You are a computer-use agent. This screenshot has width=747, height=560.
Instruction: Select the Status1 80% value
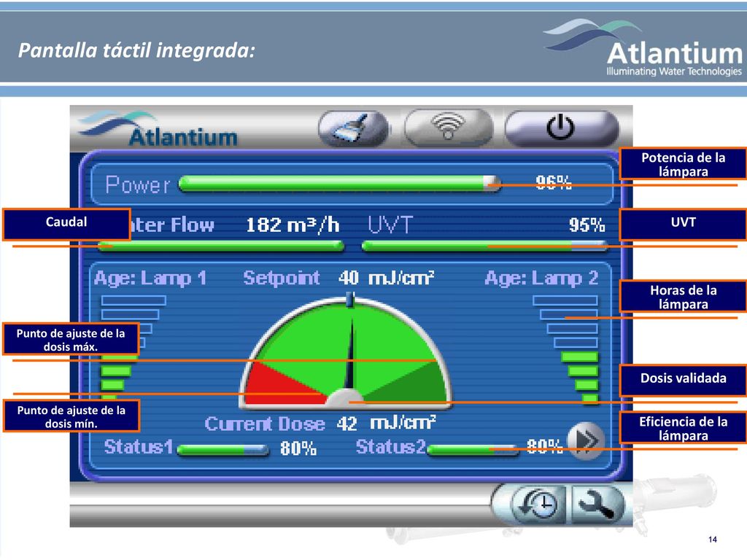coord(298,448)
